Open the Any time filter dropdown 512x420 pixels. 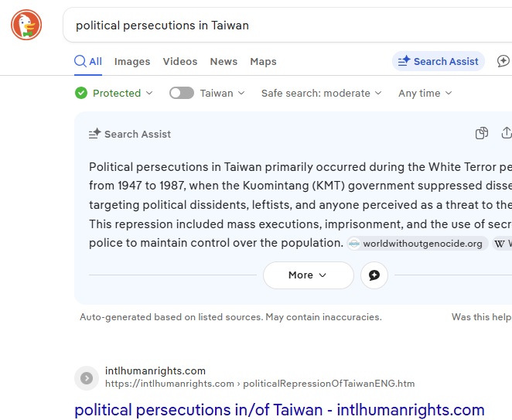(425, 94)
